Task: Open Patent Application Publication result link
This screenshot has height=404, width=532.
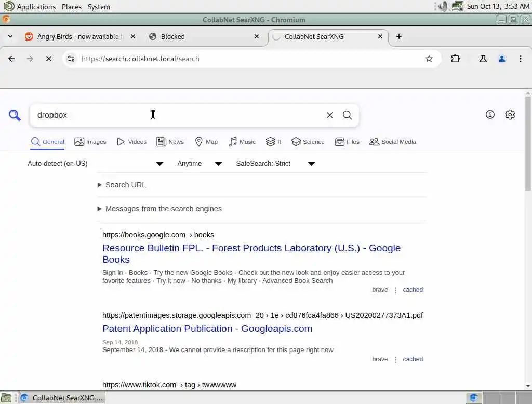Action: pos(207,328)
